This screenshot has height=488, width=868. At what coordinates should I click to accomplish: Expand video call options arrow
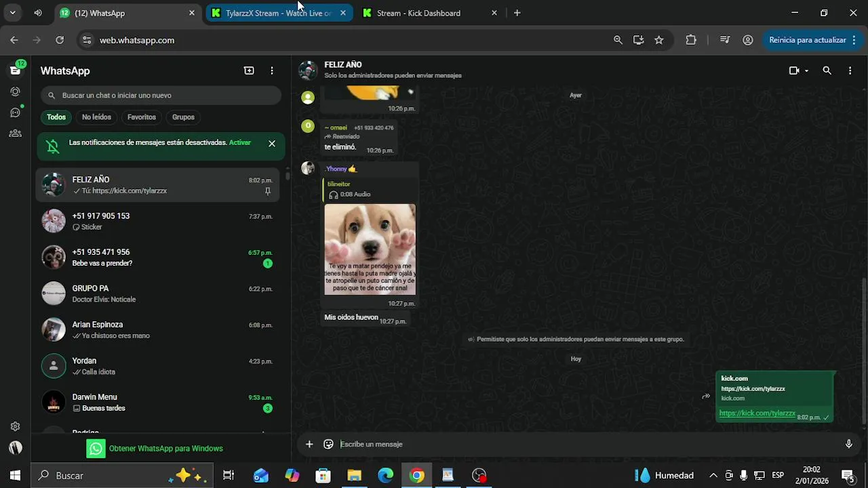pos(806,70)
